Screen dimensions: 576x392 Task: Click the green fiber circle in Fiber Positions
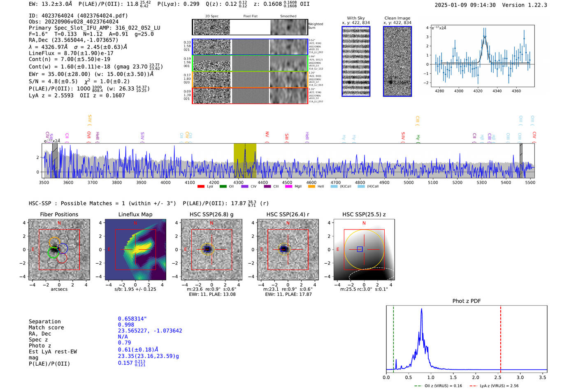(x=53, y=253)
